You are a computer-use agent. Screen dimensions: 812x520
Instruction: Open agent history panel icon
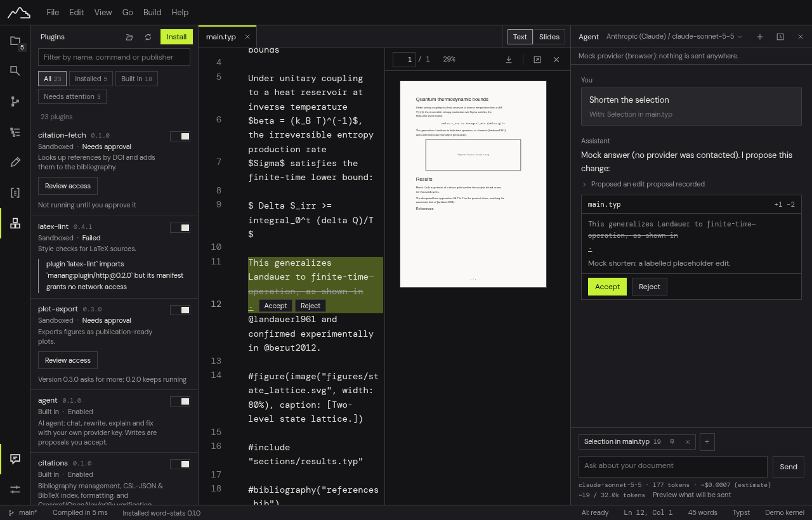click(x=780, y=37)
